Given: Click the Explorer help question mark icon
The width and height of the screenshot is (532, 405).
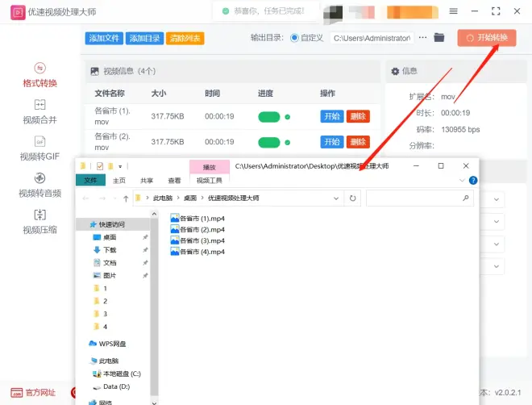Looking at the screenshot, I should tap(473, 180).
